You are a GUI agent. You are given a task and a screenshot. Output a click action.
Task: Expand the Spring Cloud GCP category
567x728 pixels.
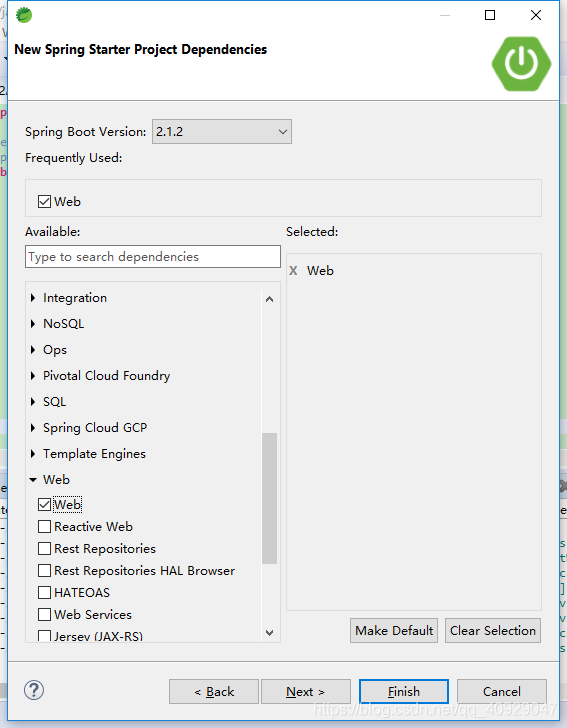coord(33,428)
